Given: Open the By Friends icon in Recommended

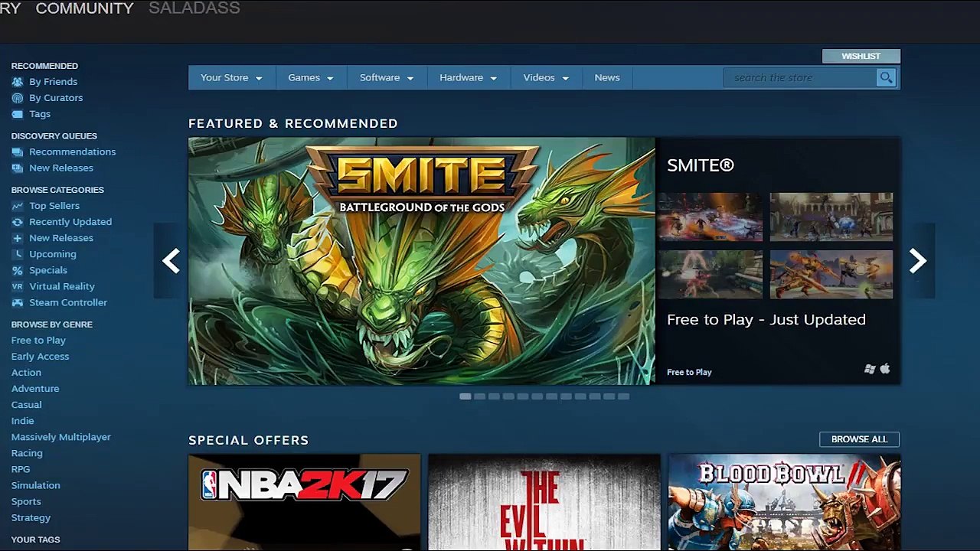Looking at the screenshot, I should pyautogui.click(x=17, y=82).
